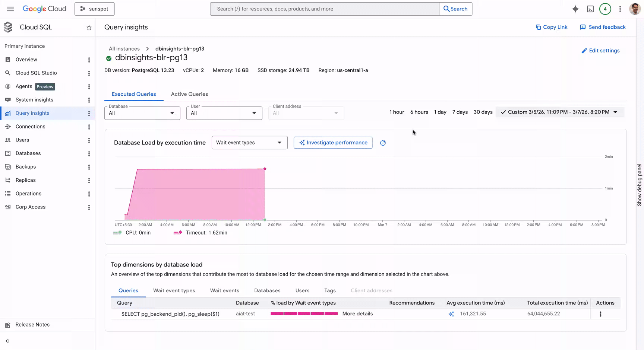Select the 30 days time range
This screenshot has width=644, height=350.
pos(483,112)
